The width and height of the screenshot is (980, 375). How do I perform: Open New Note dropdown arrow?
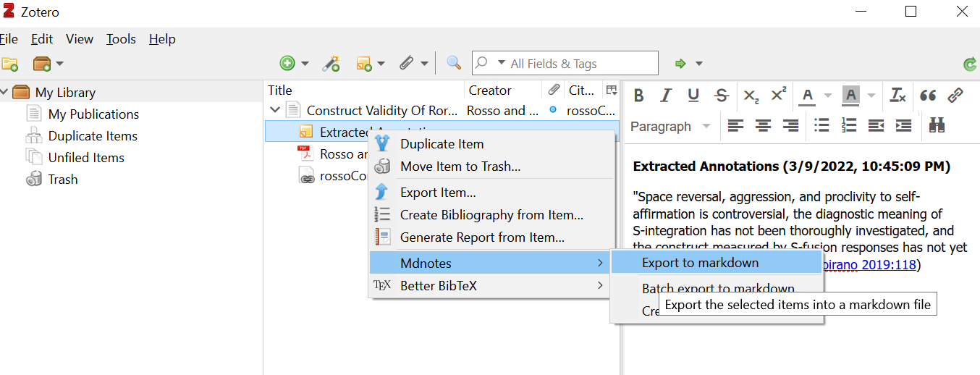pyautogui.click(x=381, y=64)
